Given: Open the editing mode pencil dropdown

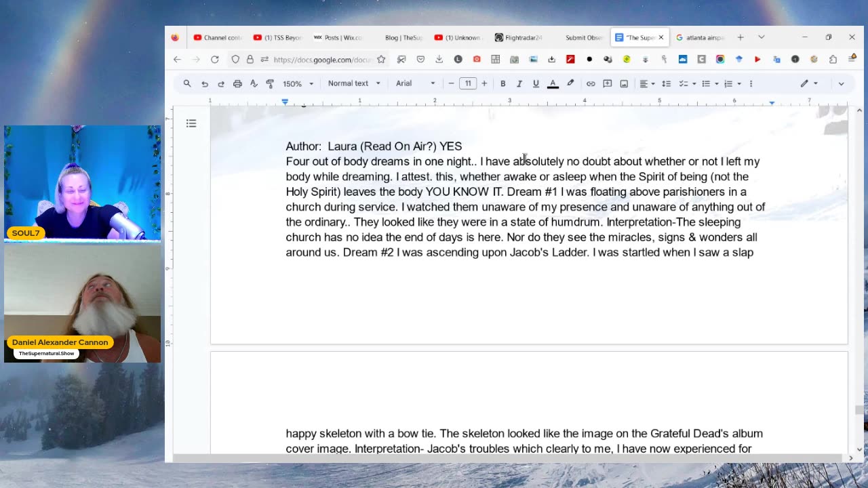Looking at the screenshot, I should pos(809,83).
